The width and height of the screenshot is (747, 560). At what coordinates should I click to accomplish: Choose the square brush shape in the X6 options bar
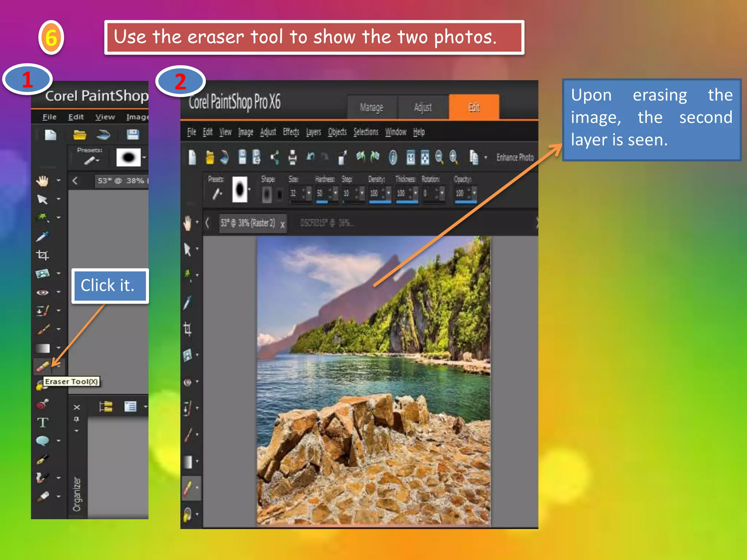pyautogui.click(x=280, y=194)
